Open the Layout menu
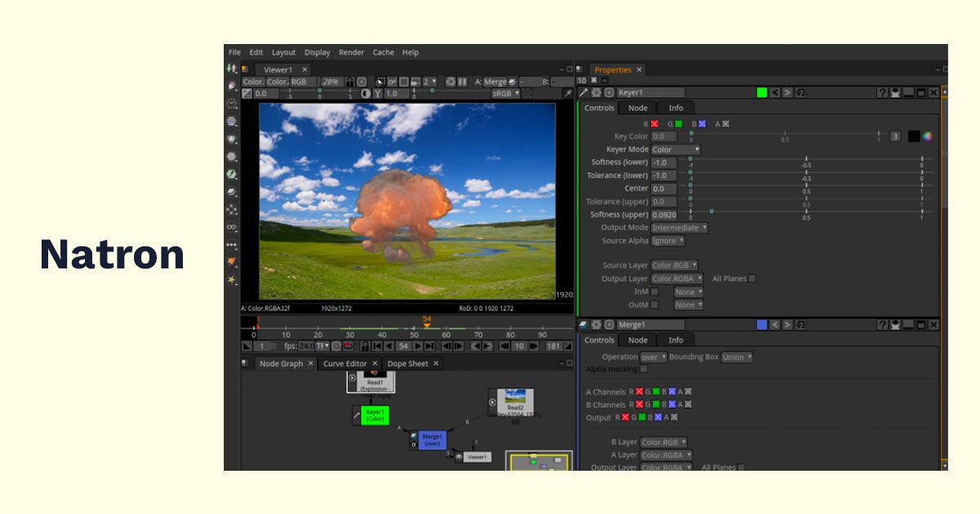This screenshot has width=980, height=514. point(284,52)
